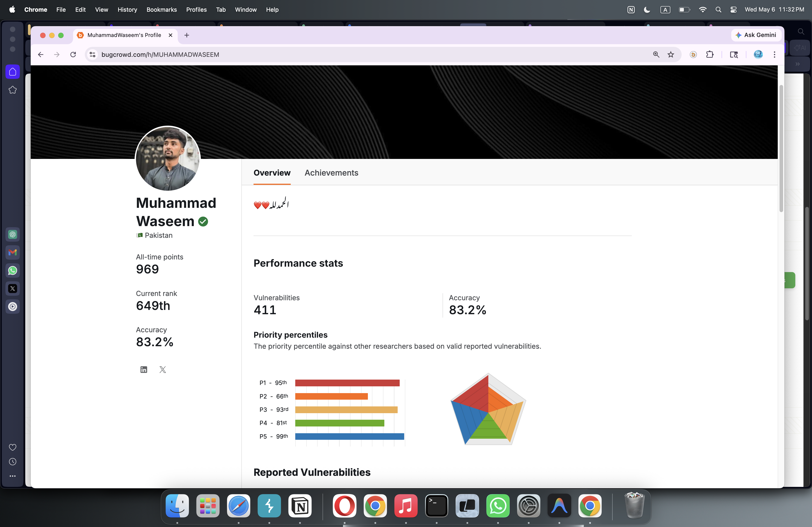Go back with the browser back arrow
Image resolution: width=812 pixels, height=527 pixels.
(x=41, y=55)
